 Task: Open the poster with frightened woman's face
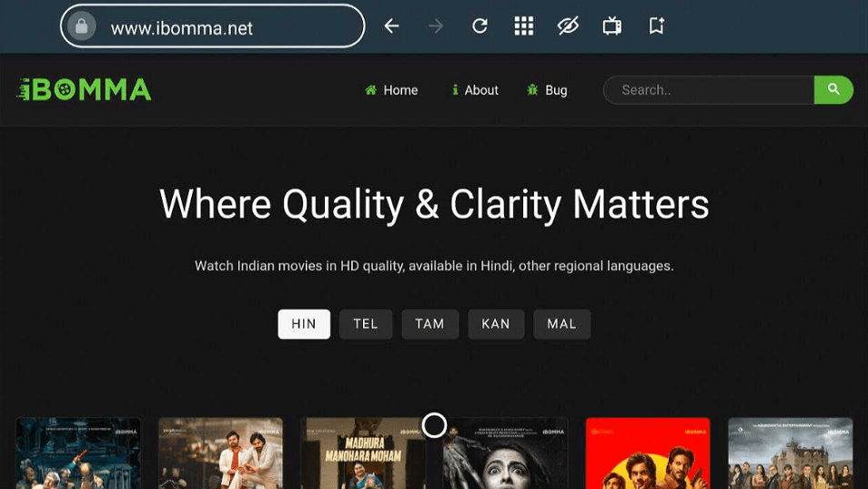(x=505, y=453)
